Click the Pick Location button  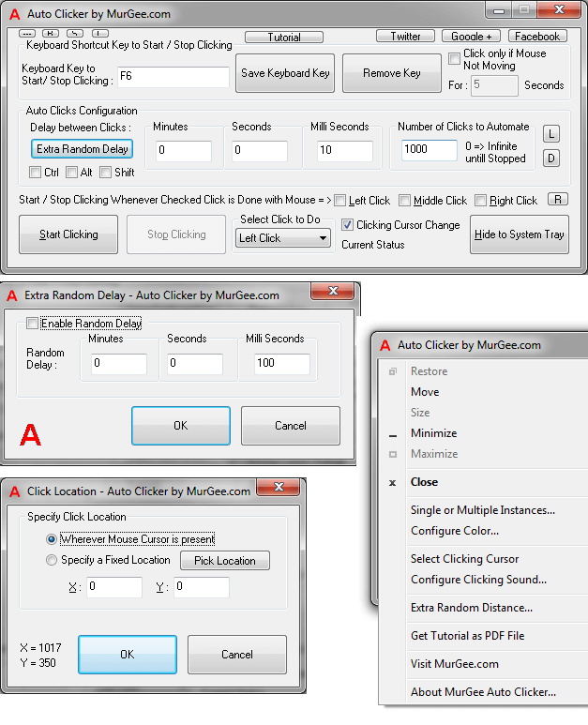pyautogui.click(x=225, y=560)
